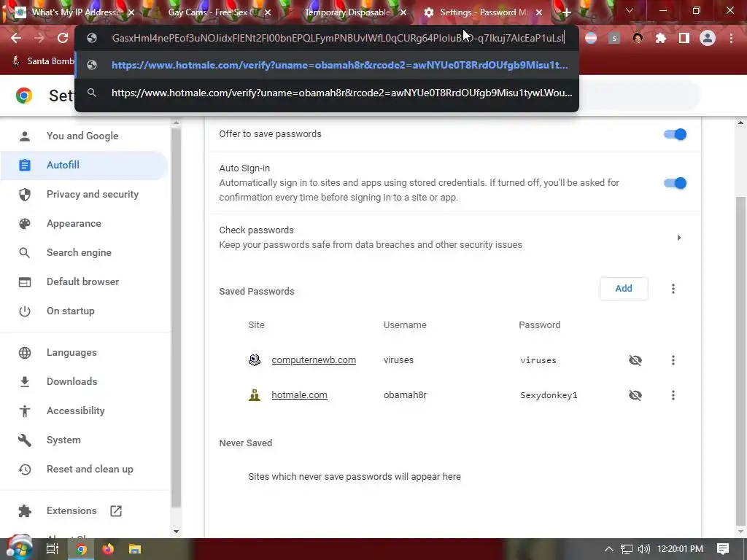Click Chrome icon in taskbar
The width and height of the screenshot is (747, 560).
[82, 549]
